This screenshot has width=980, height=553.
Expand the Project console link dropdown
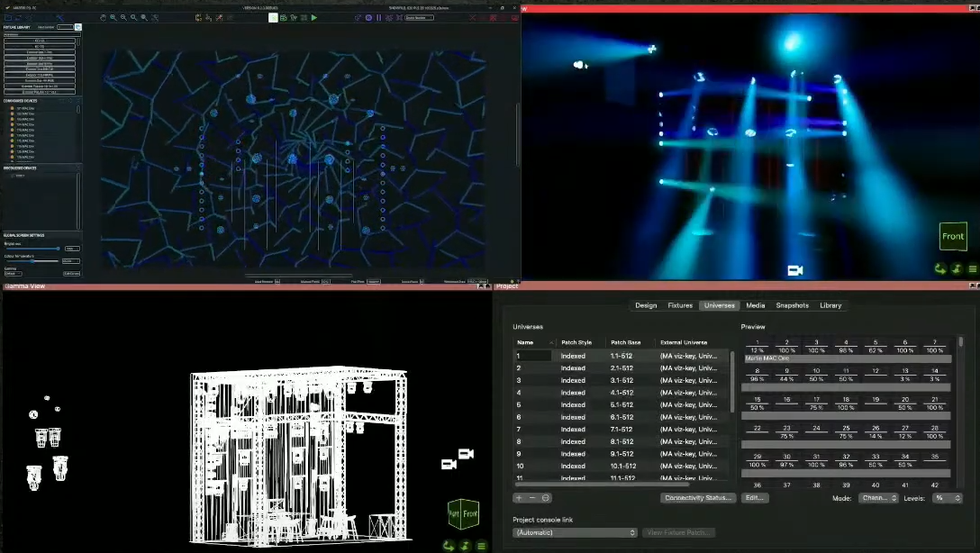tap(575, 532)
